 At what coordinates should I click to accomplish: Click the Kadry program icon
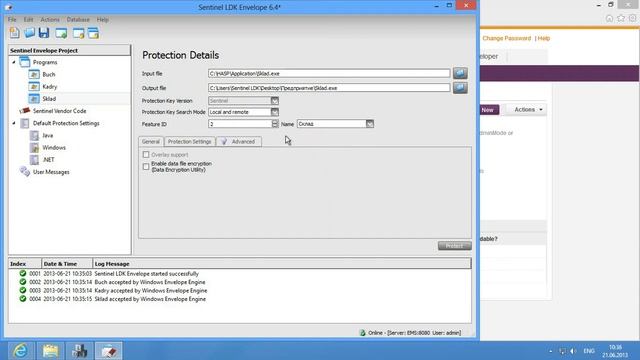point(34,87)
